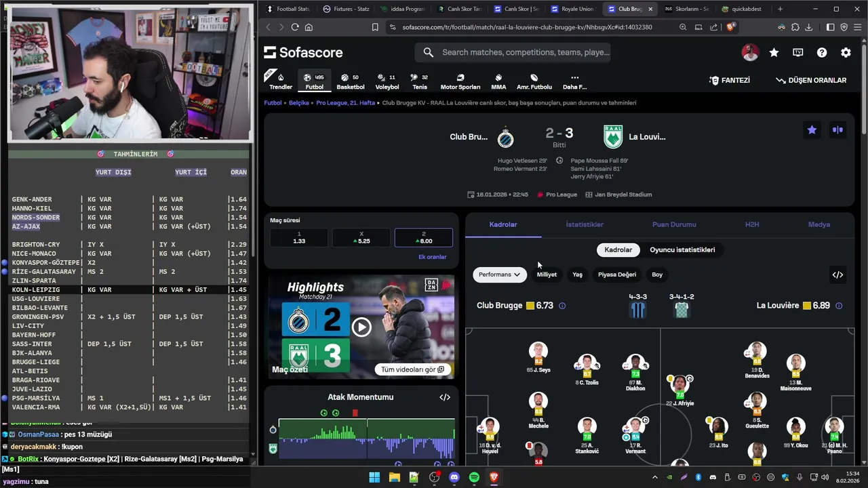The height and width of the screenshot is (488, 868).
Task: Click the Brave Shields lion icon
Action: tap(730, 27)
